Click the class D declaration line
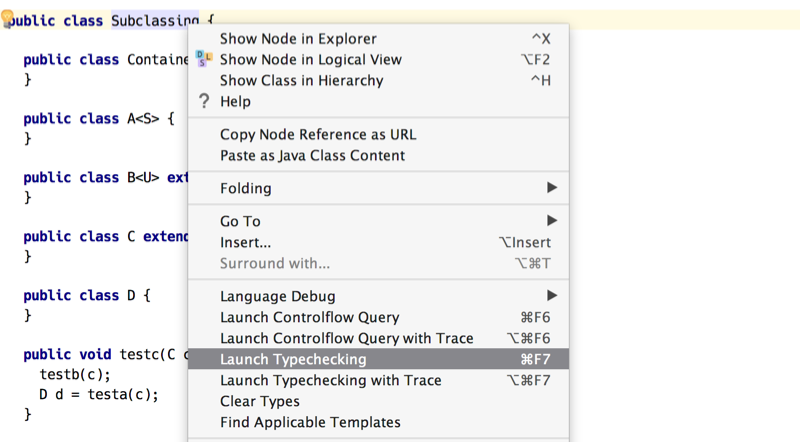Image resolution: width=800 pixels, height=442 pixels. click(87, 296)
